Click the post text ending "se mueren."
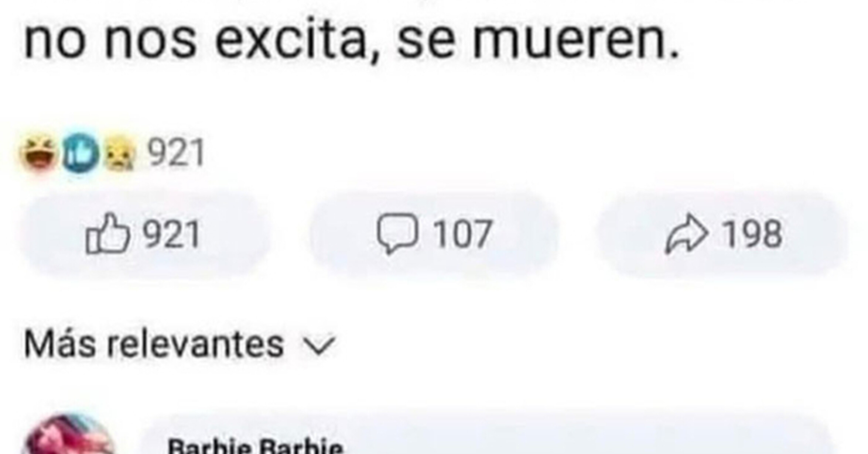Screen dimensions: 868x454 point(351,40)
